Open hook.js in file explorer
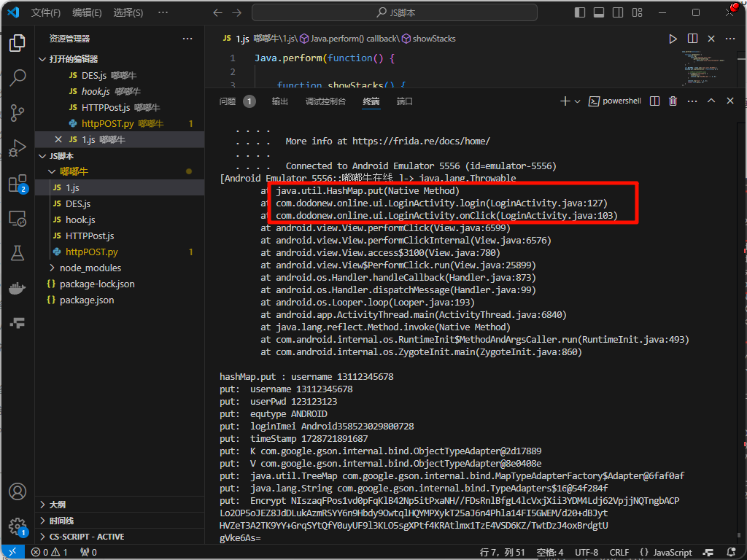The height and width of the screenshot is (560, 747). 80,219
